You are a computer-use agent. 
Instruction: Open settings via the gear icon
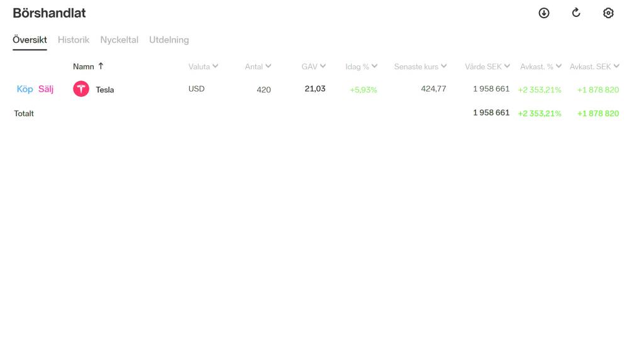(608, 13)
